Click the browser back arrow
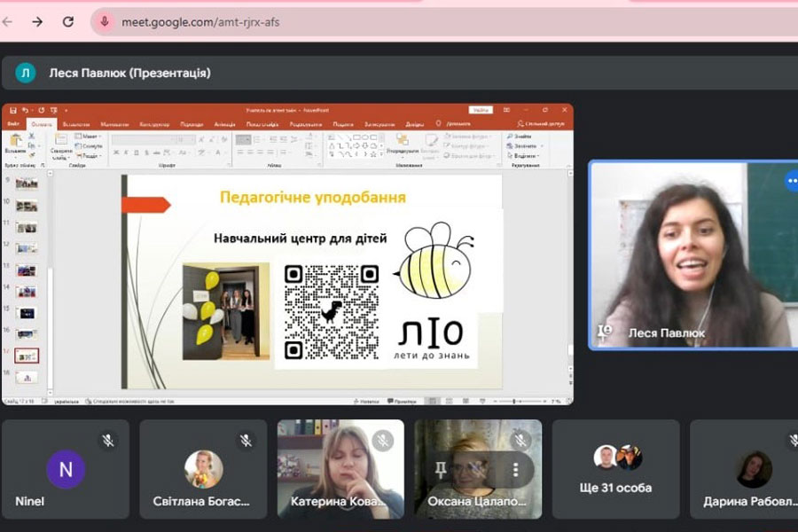798x532 pixels. point(8,21)
